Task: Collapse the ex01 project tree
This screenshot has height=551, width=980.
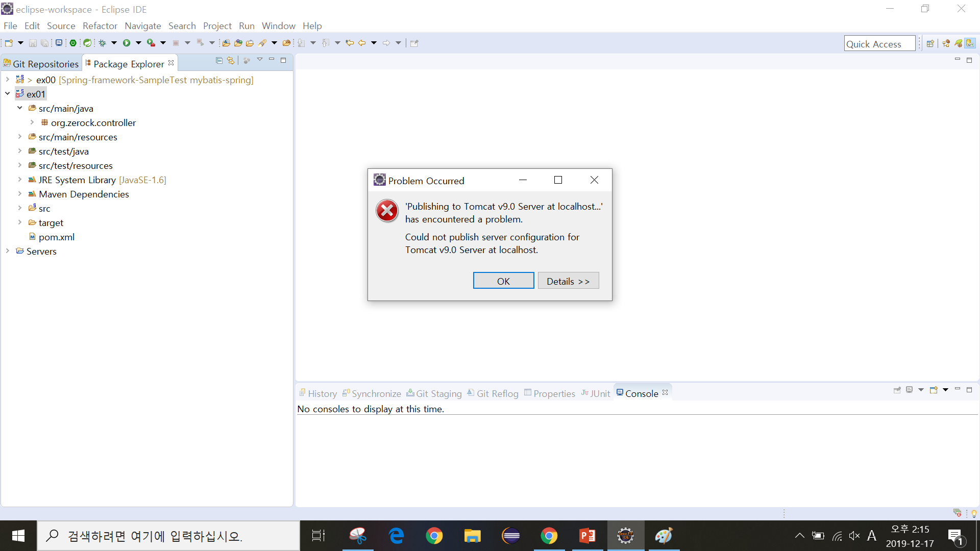Action: coord(8,94)
